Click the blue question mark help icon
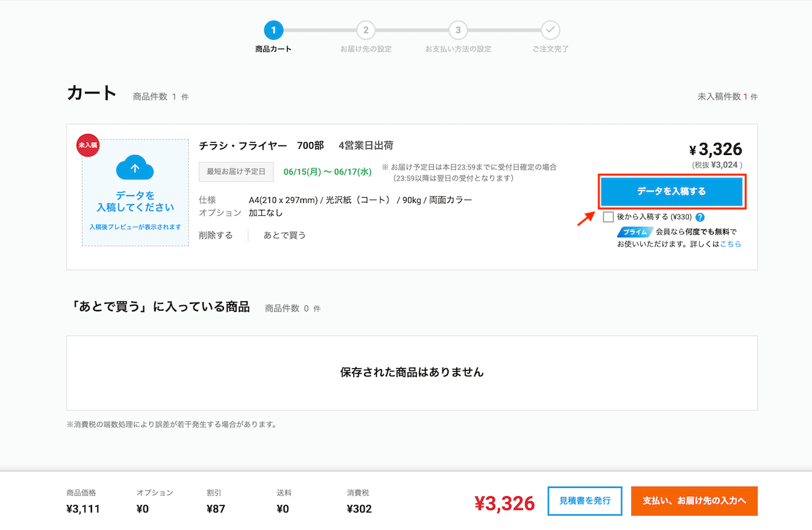The height and width of the screenshot is (530, 812). (700, 217)
